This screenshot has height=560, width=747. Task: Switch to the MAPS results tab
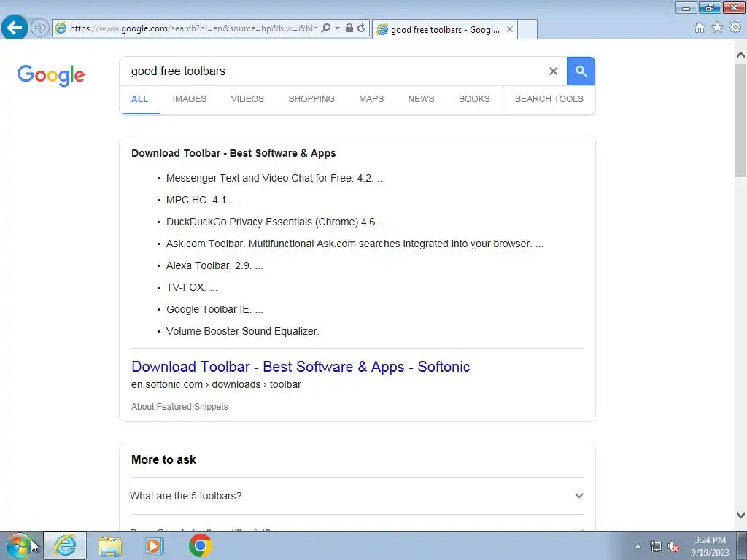(x=371, y=99)
